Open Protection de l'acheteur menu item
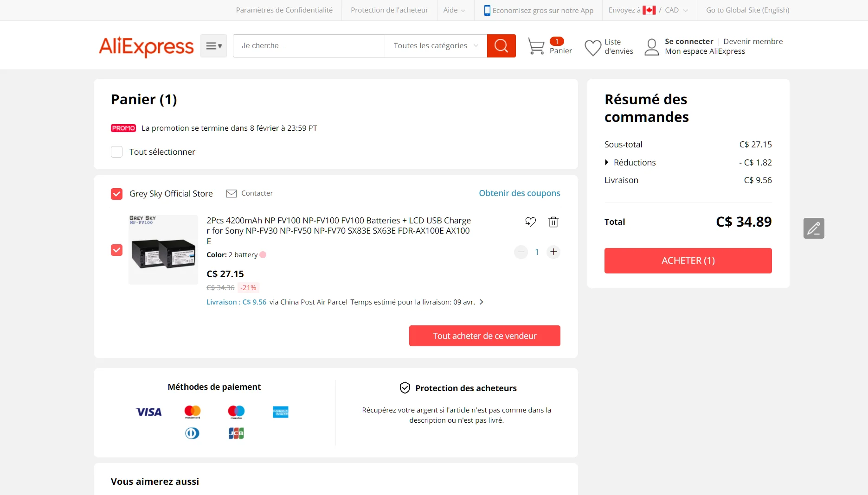 click(389, 10)
